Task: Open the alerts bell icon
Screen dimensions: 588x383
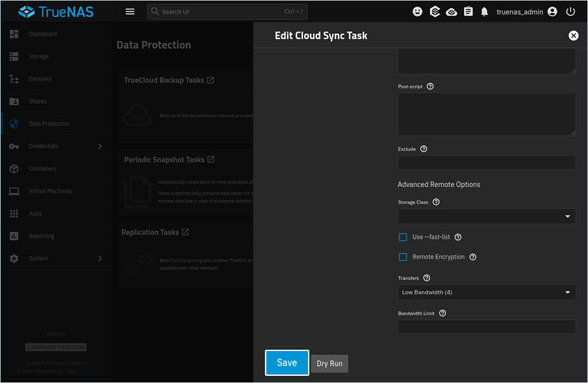Action: 485,12
